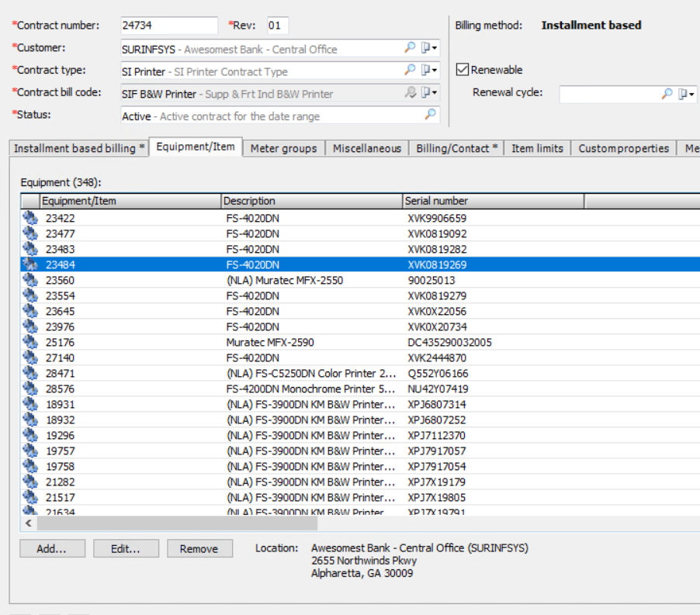700x615 pixels.
Task: Select equipment number 23483
Action: (61, 249)
